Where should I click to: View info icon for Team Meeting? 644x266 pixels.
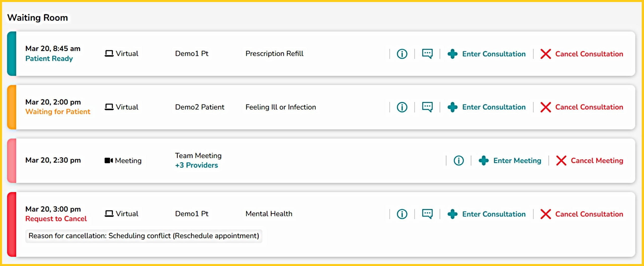pyautogui.click(x=458, y=161)
